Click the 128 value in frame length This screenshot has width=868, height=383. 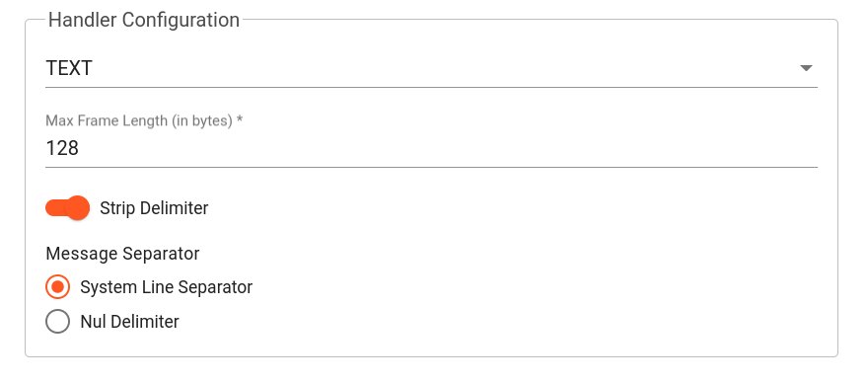tap(62, 148)
